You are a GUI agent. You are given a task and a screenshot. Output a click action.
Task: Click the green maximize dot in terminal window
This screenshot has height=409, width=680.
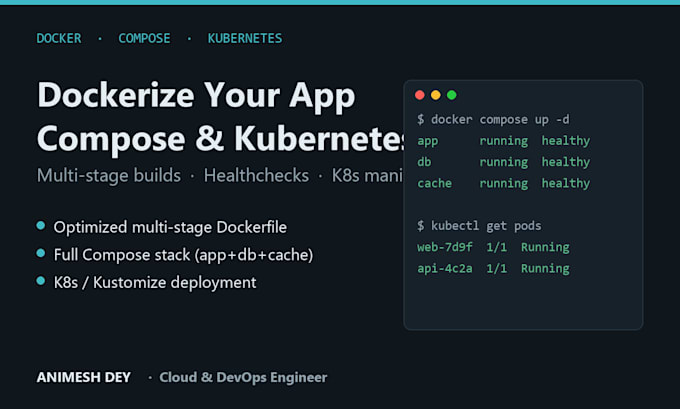coord(451,95)
